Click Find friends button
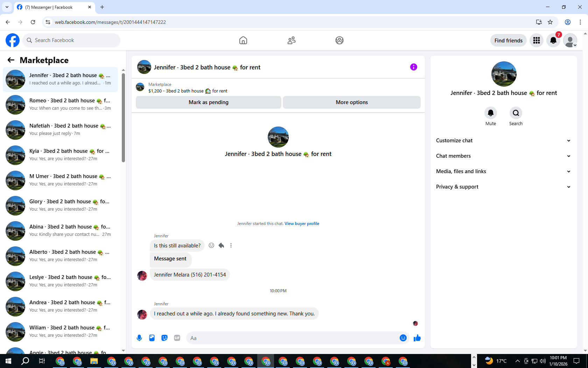Screen dimensions: 588x368 pyautogui.click(x=508, y=40)
